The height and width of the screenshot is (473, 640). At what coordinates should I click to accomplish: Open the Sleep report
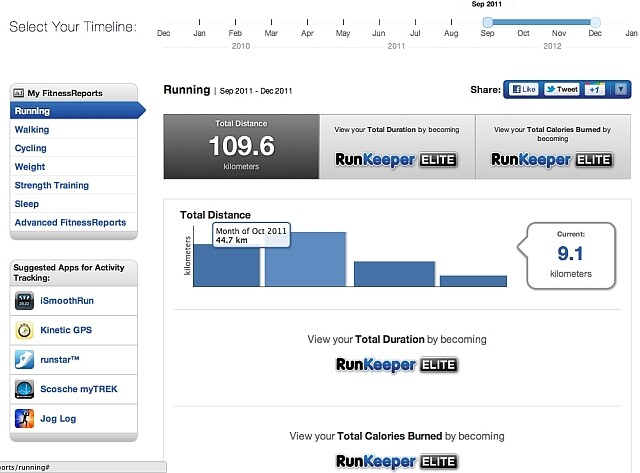[27, 204]
